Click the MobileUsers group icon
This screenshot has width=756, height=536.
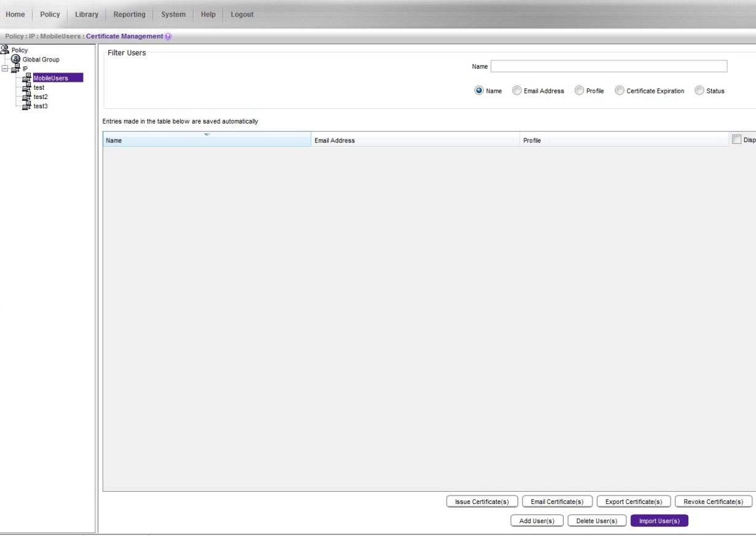tap(26, 78)
